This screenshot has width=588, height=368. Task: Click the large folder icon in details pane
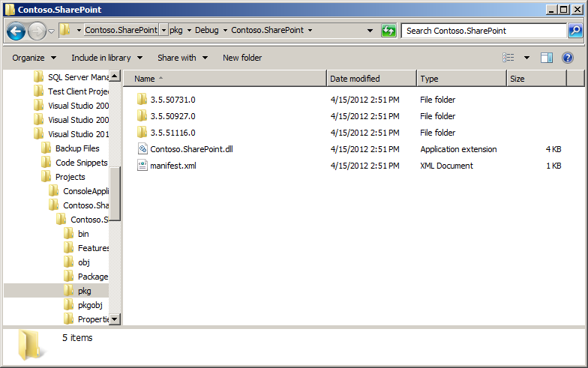[x=30, y=345]
